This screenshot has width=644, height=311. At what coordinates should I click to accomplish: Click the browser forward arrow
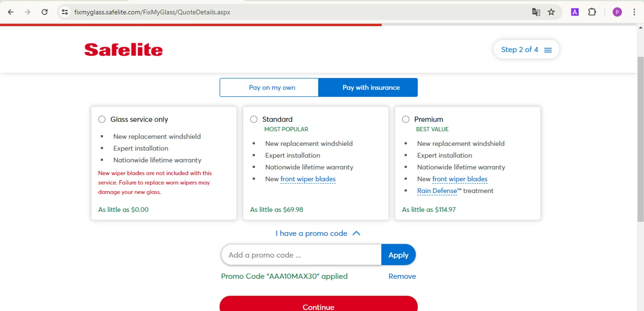click(x=27, y=12)
